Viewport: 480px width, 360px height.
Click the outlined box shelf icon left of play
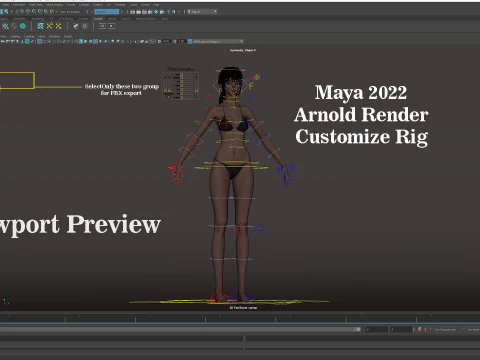pos(102,26)
